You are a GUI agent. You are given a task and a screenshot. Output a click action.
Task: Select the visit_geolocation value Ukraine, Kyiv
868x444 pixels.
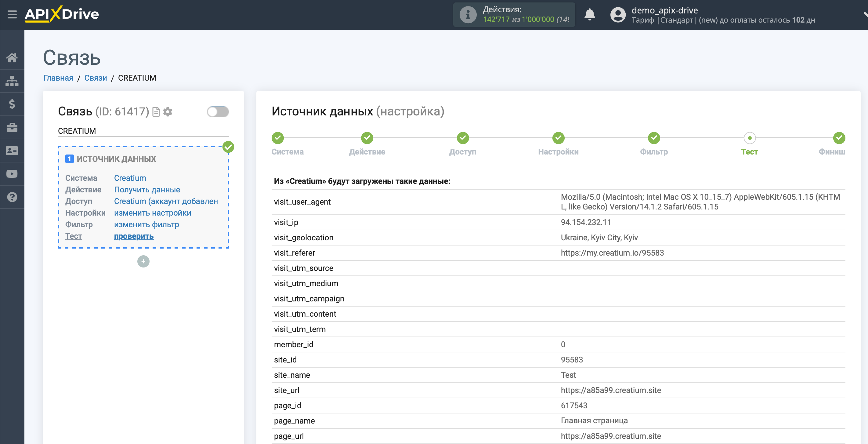(599, 238)
